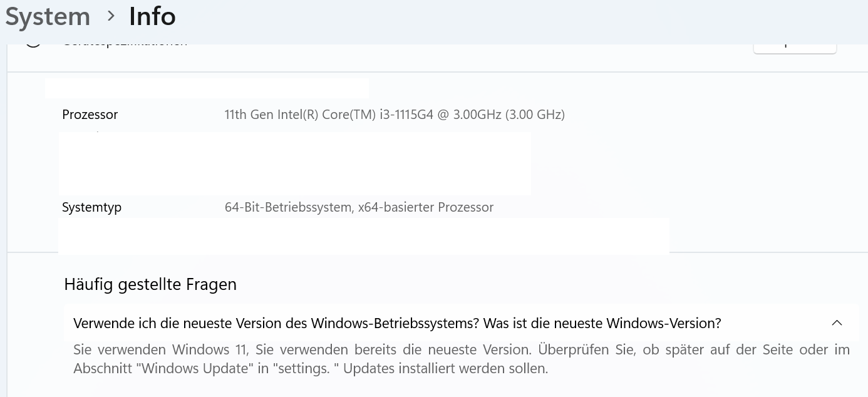Click the 3.00GHz speed in parentheses
This screenshot has height=397, width=868.
(535, 115)
